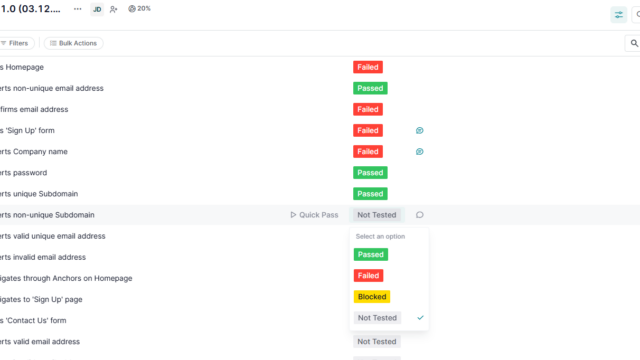
Task: Open the 'Contact Us' form test case
Action: coord(33,321)
